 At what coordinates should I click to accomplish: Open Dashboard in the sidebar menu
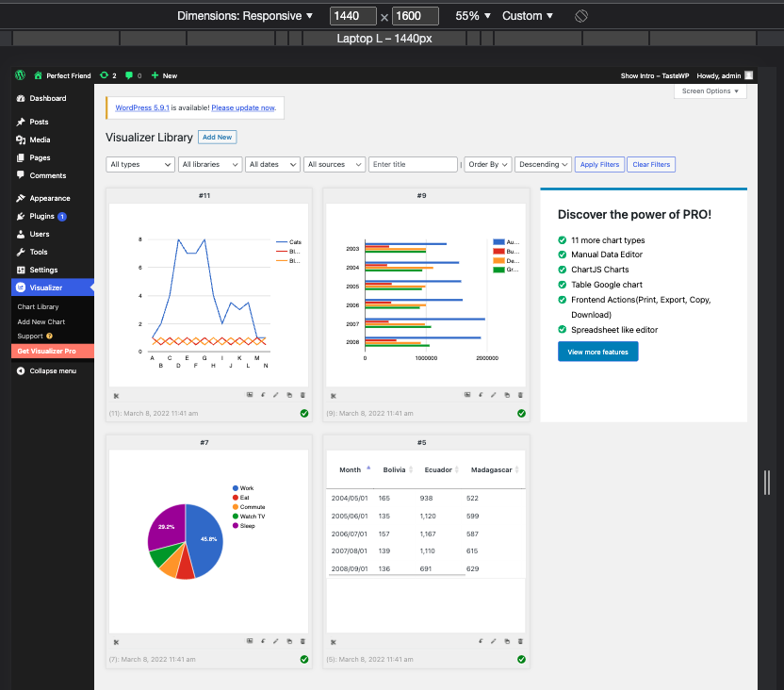(x=53, y=98)
